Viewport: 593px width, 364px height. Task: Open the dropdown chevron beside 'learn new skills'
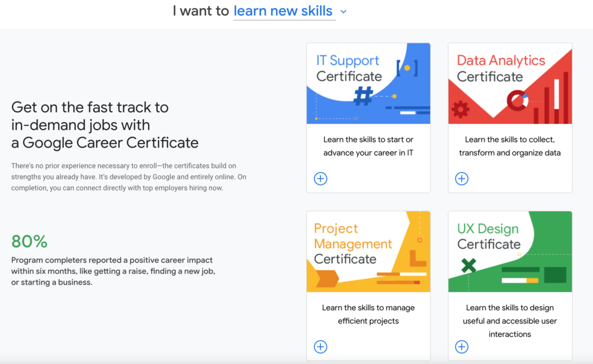pyautogui.click(x=343, y=12)
